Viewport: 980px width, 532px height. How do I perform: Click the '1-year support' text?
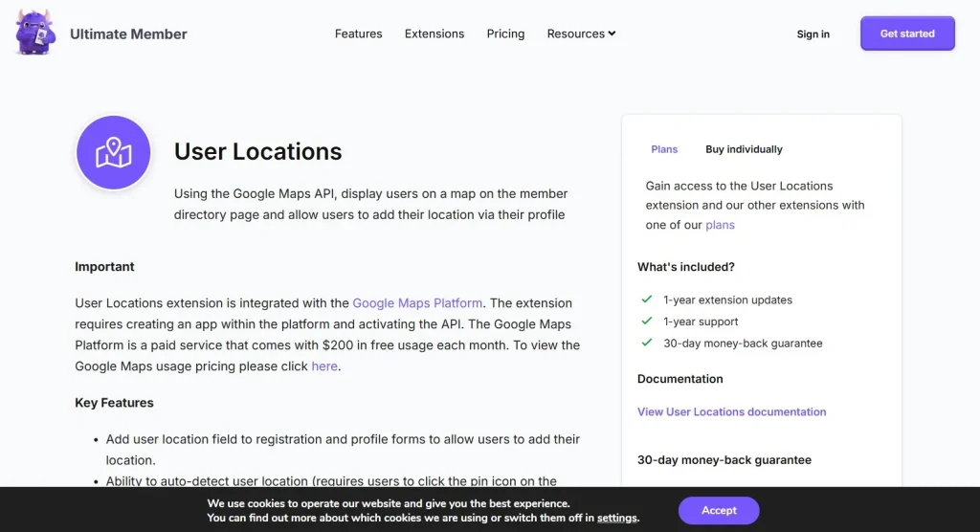tap(701, 321)
